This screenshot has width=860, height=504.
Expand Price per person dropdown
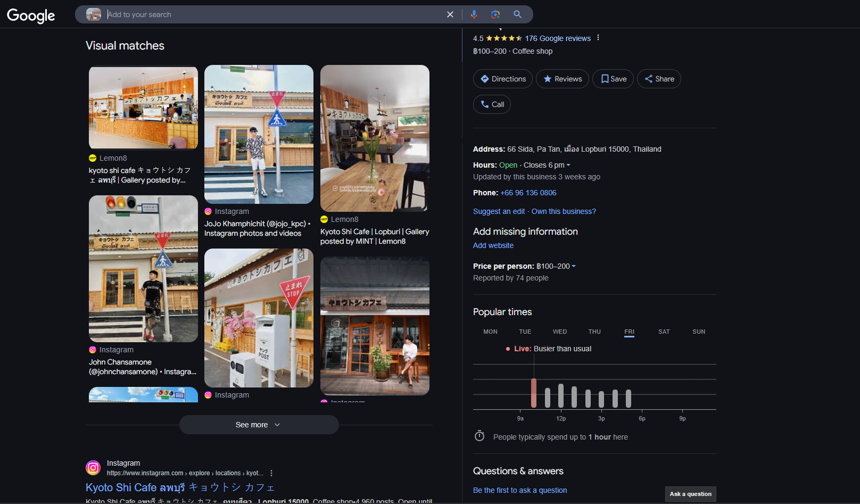click(574, 266)
